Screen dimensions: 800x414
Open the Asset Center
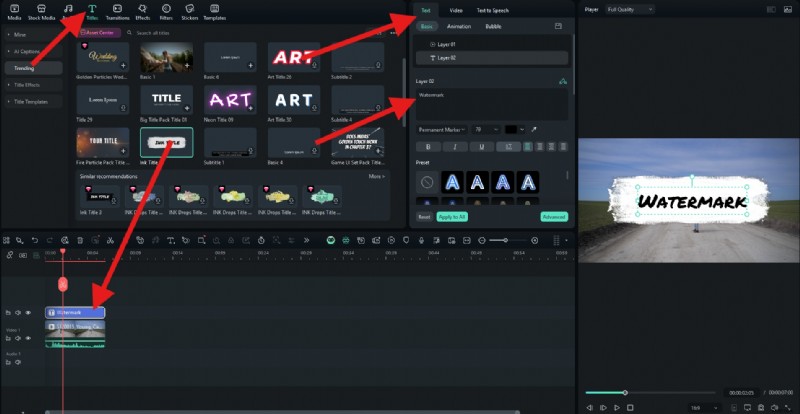99,32
